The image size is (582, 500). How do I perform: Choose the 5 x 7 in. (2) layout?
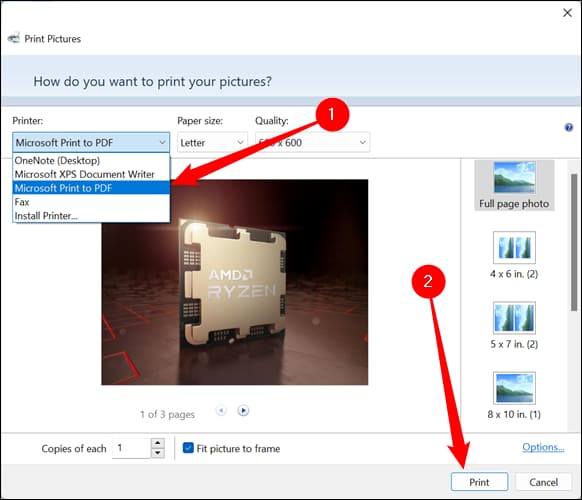point(514,326)
